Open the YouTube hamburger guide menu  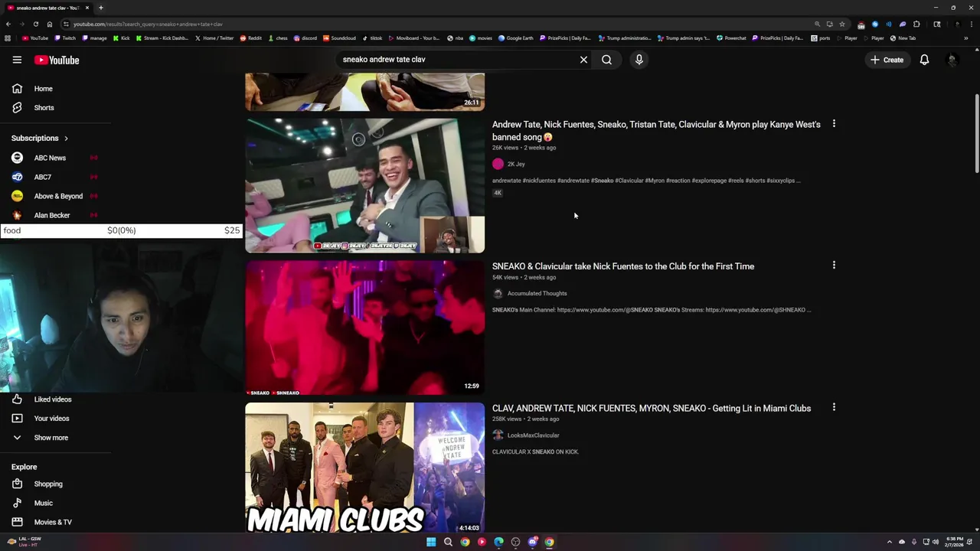point(17,60)
